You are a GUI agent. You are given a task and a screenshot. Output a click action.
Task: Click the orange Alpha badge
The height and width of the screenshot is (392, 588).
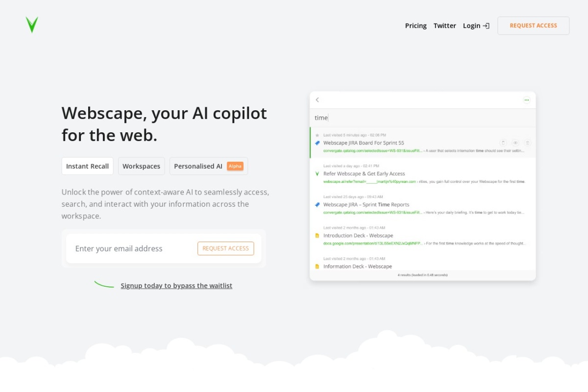[235, 166]
